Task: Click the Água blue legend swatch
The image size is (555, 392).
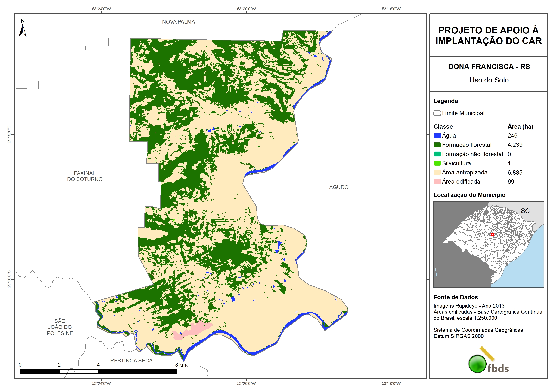Action: tap(437, 136)
